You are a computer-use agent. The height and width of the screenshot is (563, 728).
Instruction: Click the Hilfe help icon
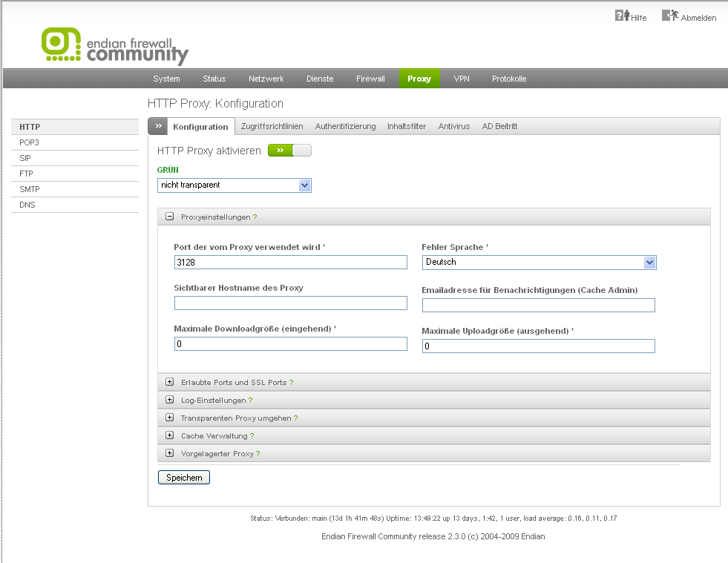point(622,16)
